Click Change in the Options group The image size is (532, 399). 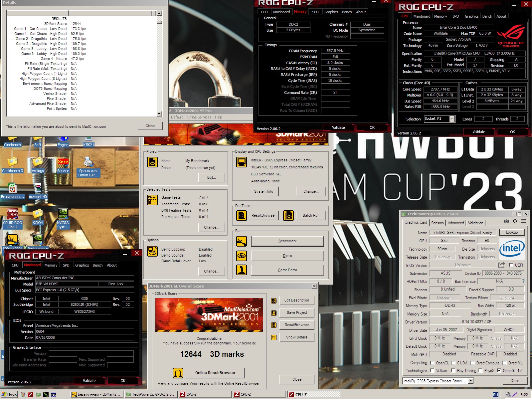[211, 272]
